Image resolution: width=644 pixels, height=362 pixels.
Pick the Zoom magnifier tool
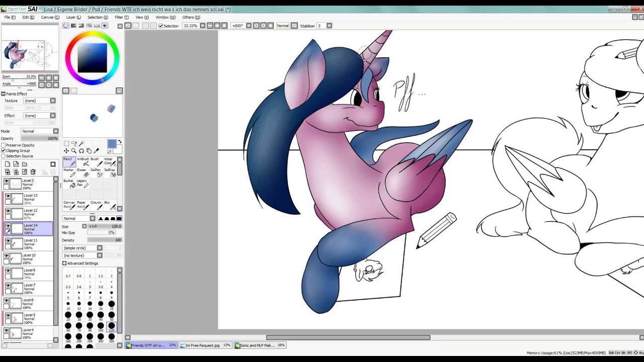(74, 151)
